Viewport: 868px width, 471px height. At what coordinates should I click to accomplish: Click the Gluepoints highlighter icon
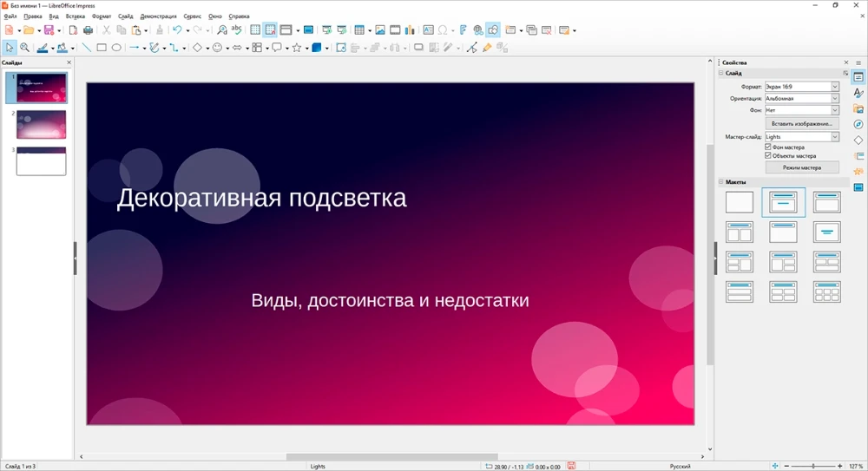point(487,49)
